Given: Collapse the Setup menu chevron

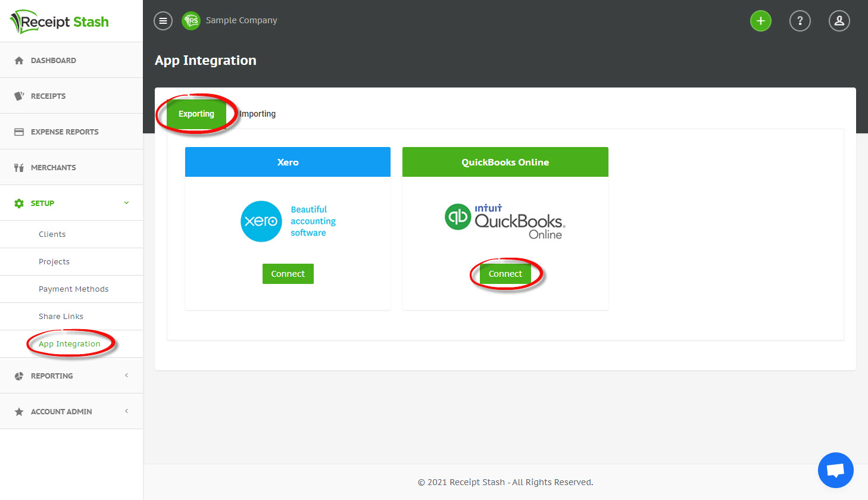Looking at the screenshot, I should [126, 203].
